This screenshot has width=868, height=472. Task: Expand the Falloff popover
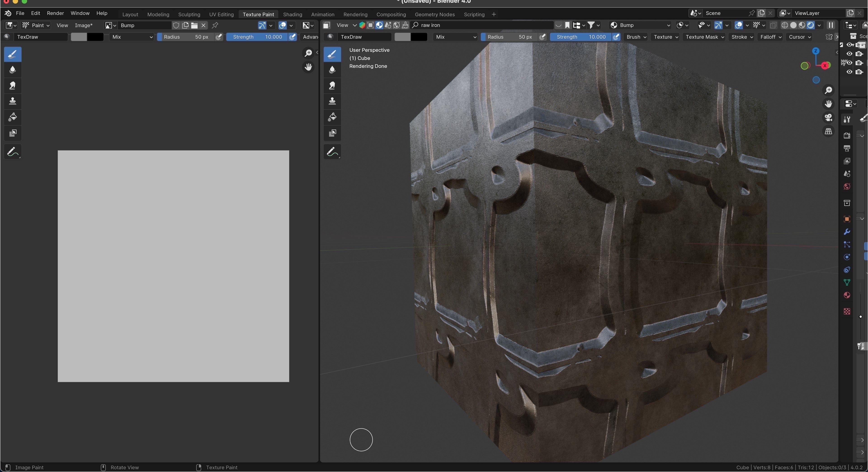click(771, 37)
